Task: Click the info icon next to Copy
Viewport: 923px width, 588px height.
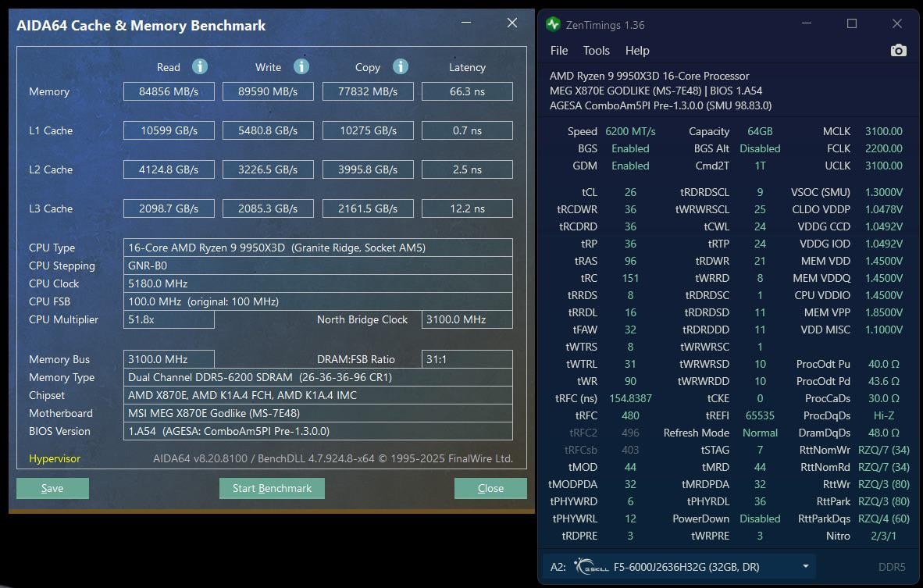Action: click(x=401, y=66)
